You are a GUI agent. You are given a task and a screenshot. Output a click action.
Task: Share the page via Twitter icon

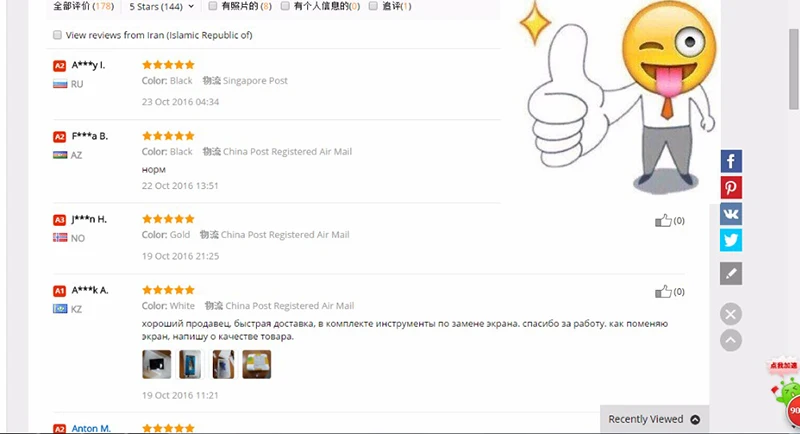pyautogui.click(x=731, y=240)
